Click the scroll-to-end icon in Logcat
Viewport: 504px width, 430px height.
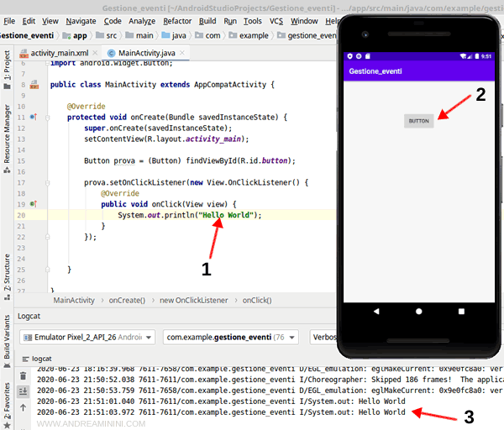click(x=23, y=389)
